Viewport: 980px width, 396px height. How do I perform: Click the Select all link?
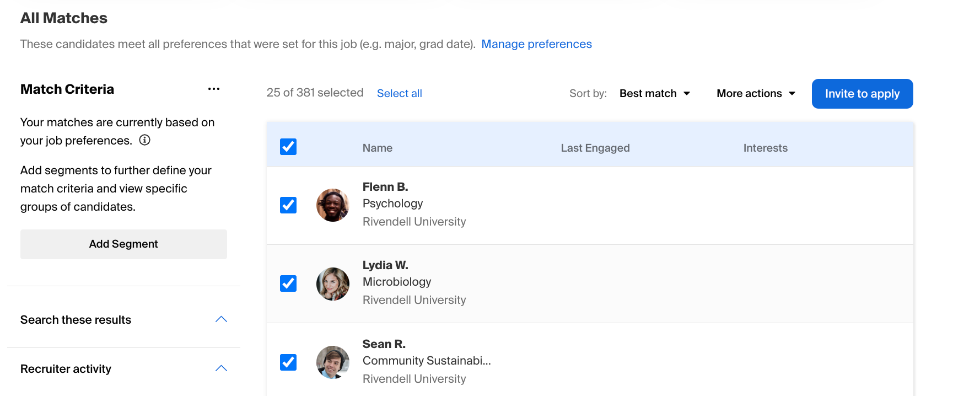click(399, 94)
